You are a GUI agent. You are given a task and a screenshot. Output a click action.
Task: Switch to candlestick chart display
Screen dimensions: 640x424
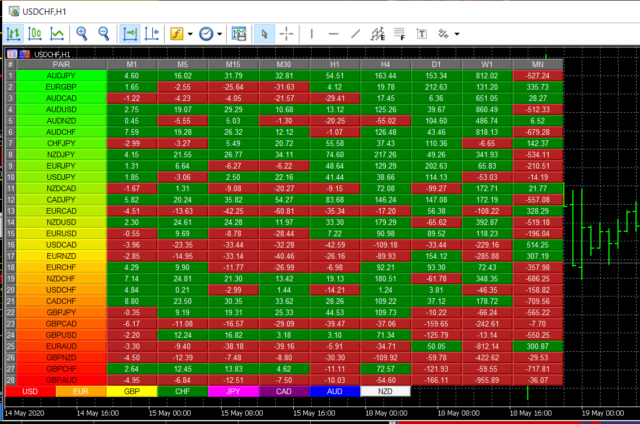click(35, 34)
